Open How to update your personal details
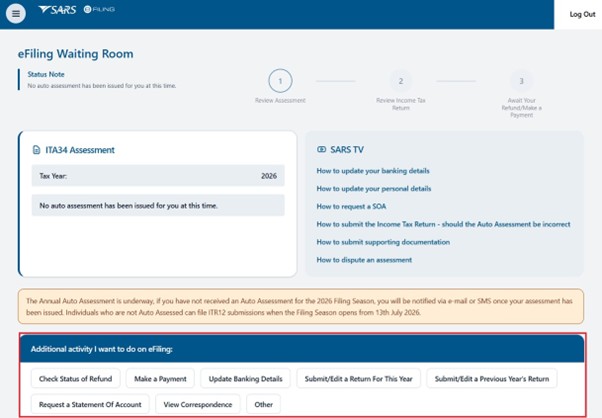Screen dimensions: 602x418 pos(374,188)
